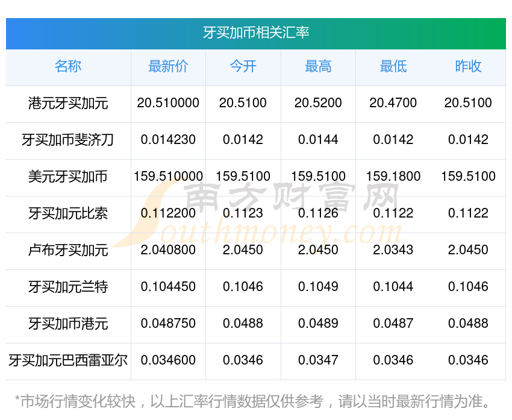The height and width of the screenshot is (420, 512).
Task: Open the 牙买加币斐济刀 row name
Action: click(68, 140)
